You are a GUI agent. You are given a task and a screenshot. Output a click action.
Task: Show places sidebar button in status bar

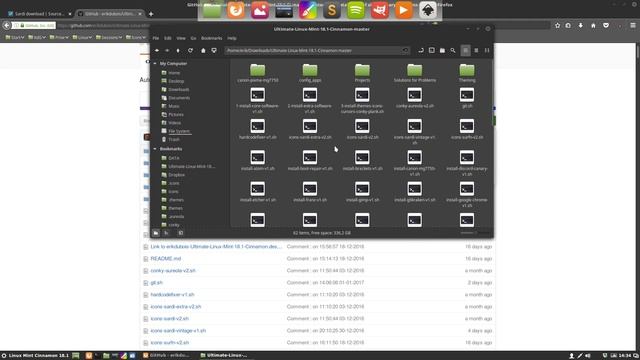pyautogui.click(x=156, y=233)
